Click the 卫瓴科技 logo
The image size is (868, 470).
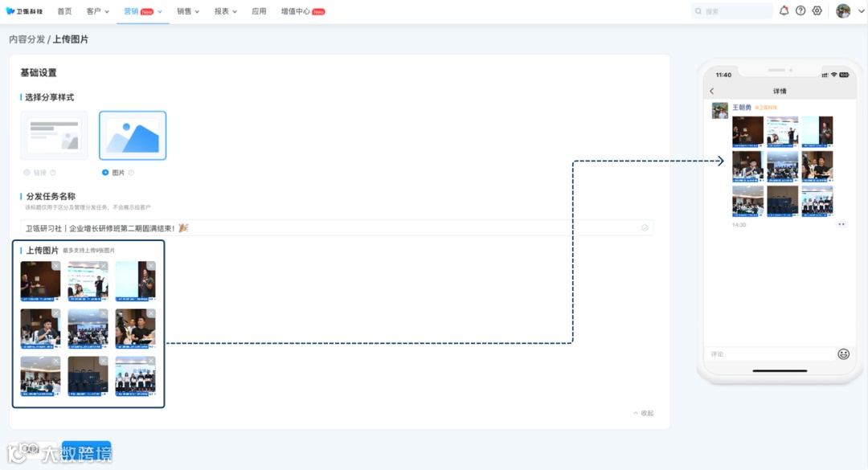tap(24, 11)
